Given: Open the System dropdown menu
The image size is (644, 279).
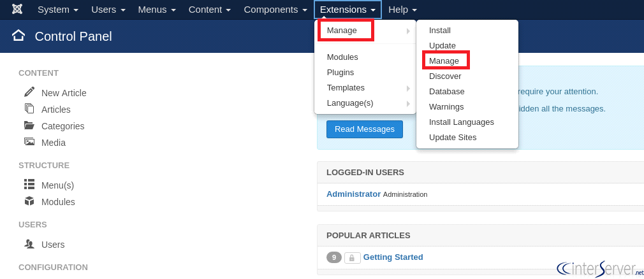Looking at the screenshot, I should [58, 10].
